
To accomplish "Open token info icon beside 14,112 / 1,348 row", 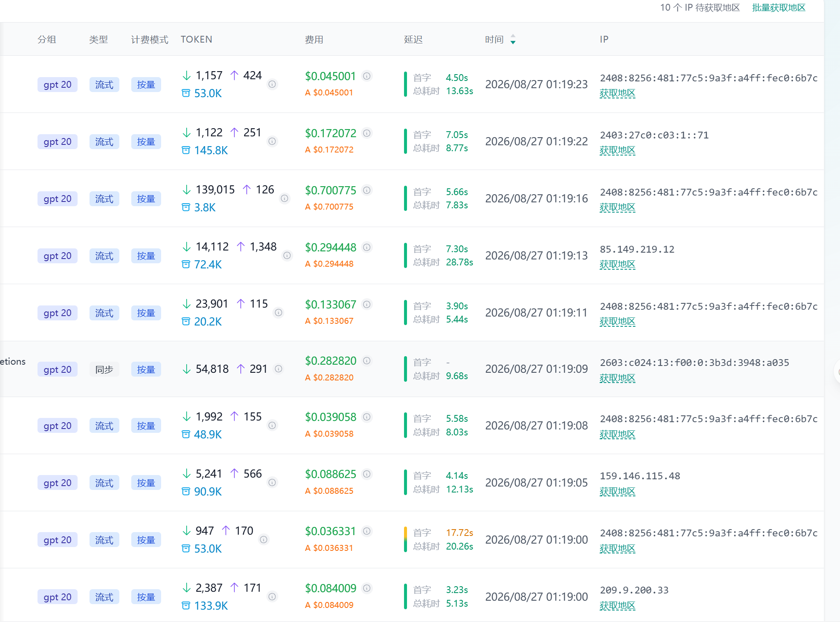I will click(287, 256).
